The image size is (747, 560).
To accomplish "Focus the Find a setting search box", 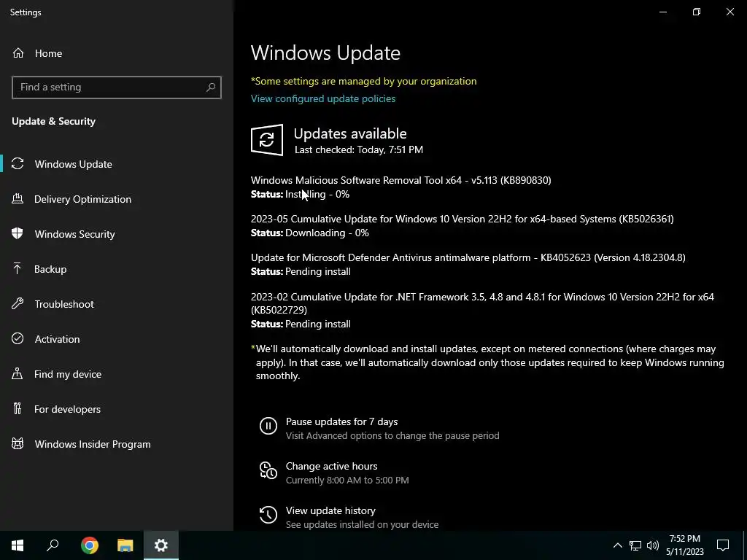I will point(116,87).
